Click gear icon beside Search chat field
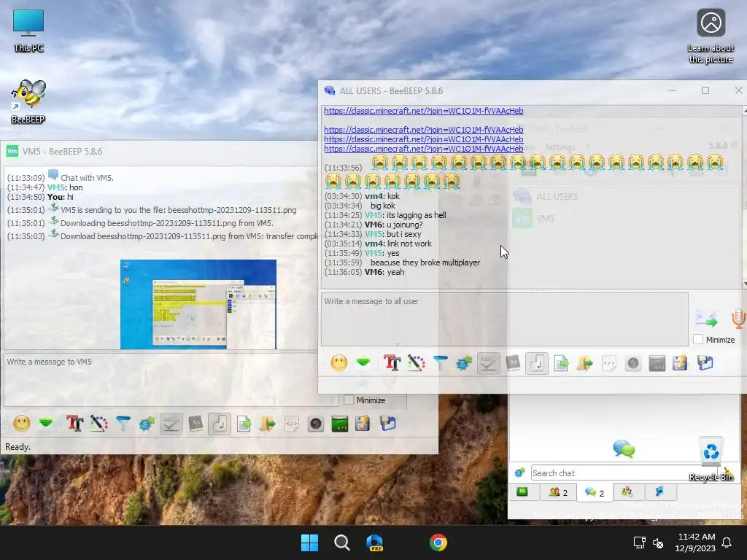Viewport: 747px width, 560px height. pos(519,472)
